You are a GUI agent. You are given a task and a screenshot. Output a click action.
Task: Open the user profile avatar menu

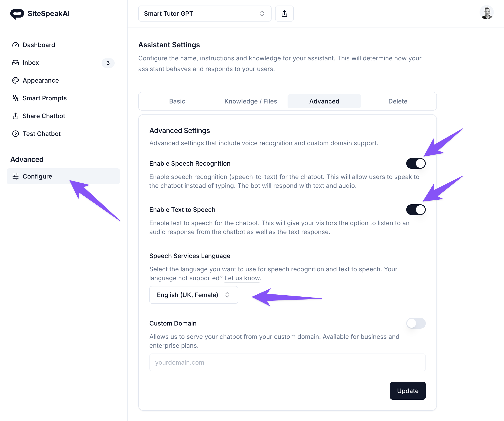[x=486, y=12]
